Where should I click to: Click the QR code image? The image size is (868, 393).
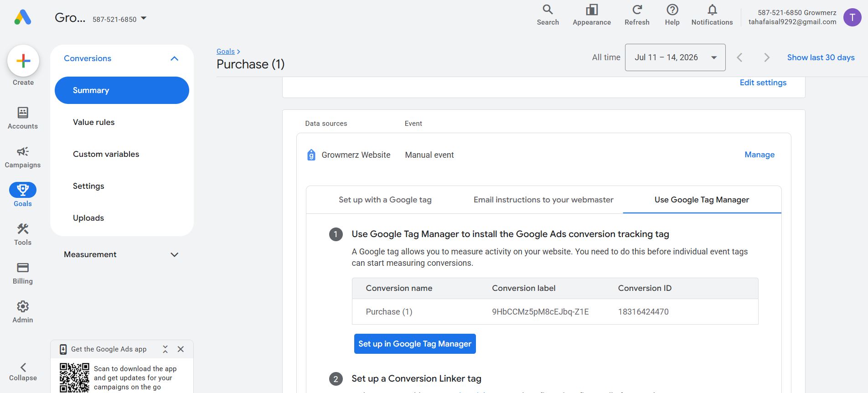tap(74, 377)
